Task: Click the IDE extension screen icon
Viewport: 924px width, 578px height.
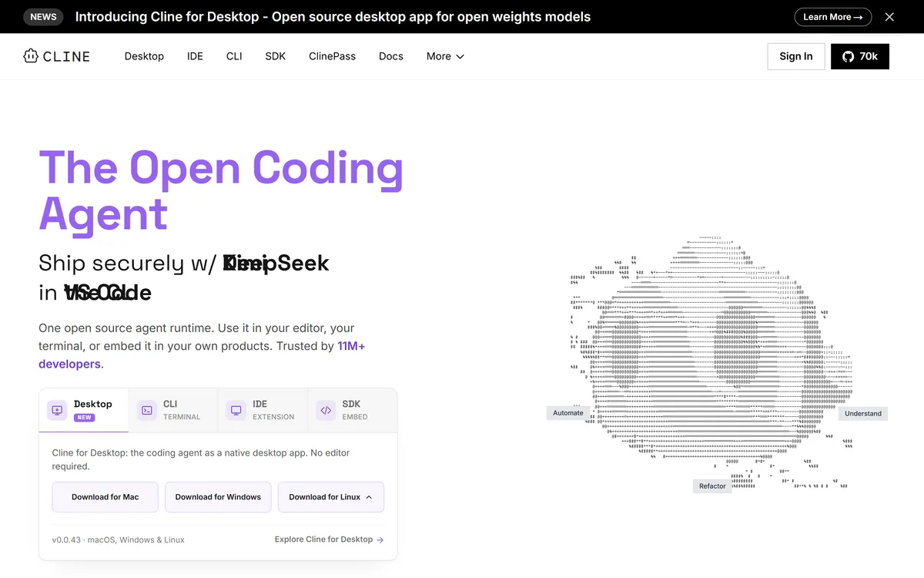Action: click(x=236, y=410)
